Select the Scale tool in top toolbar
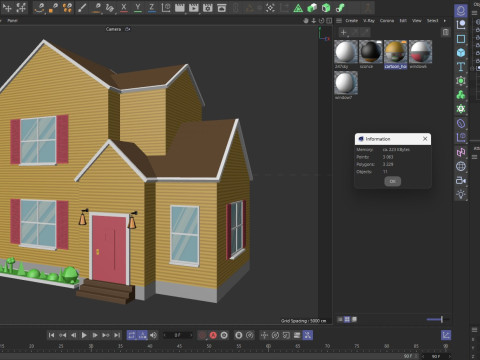The image size is (480, 360). click(x=21, y=7)
